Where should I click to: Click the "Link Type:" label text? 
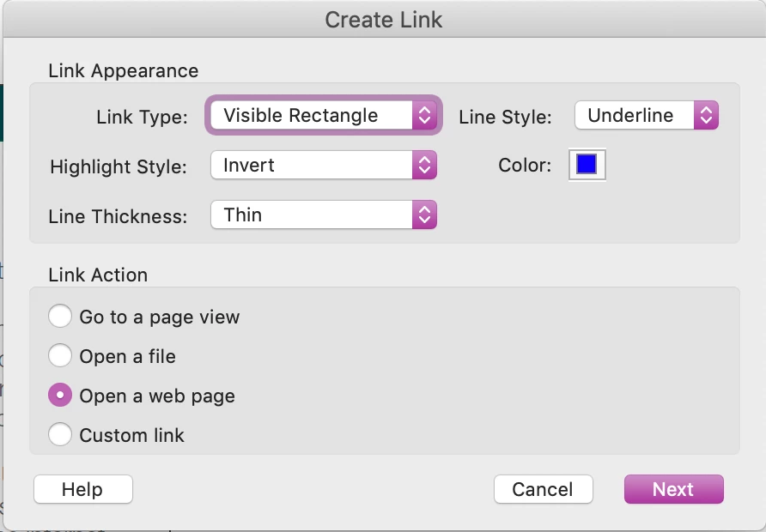coord(142,118)
